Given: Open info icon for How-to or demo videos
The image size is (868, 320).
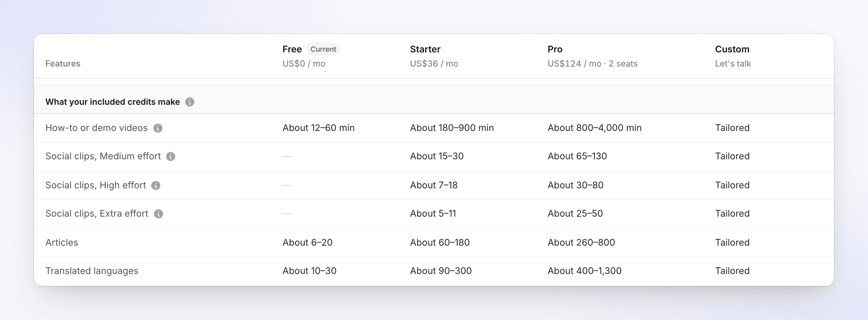Looking at the screenshot, I should click(158, 128).
